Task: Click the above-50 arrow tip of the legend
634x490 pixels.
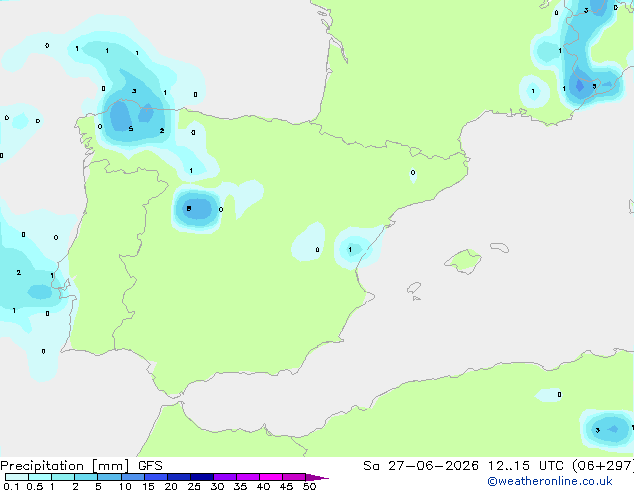Action: (x=317, y=477)
